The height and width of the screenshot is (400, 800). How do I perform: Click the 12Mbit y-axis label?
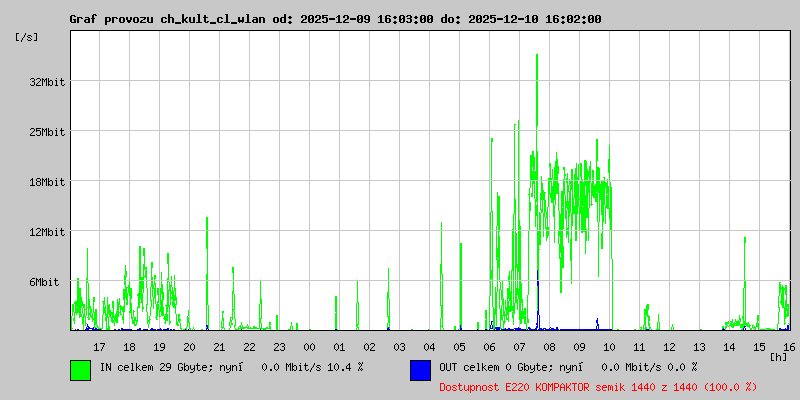point(47,232)
